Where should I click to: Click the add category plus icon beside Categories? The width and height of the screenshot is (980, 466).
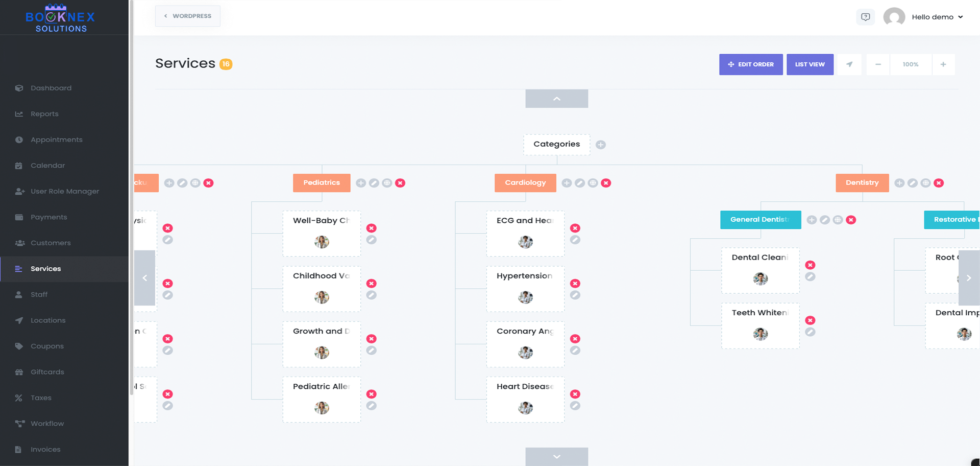pos(601,145)
